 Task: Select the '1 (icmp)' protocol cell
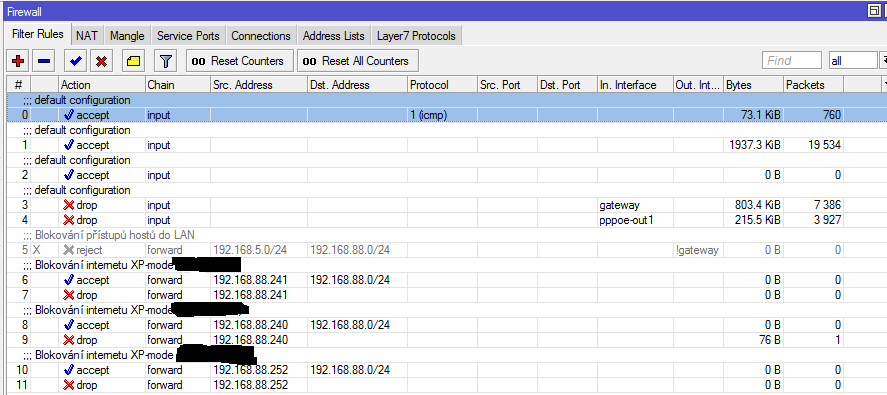tap(442, 115)
